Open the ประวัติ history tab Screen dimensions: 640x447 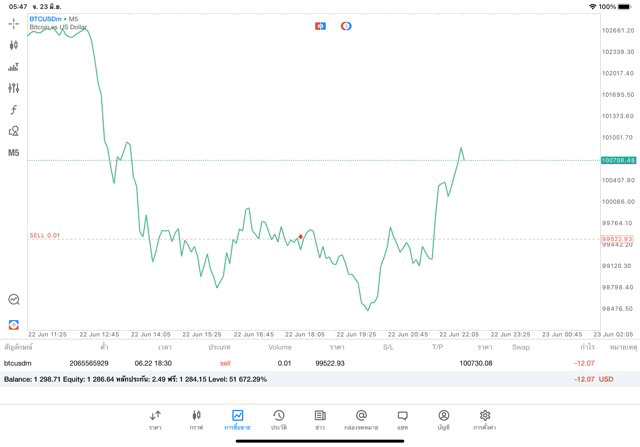pos(278,419)
